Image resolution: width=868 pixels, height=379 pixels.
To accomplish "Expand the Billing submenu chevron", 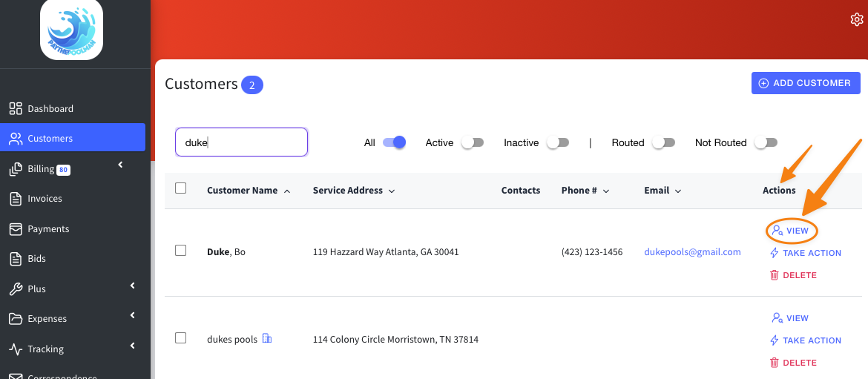I will pyautogui.click(x=120, y=165).
